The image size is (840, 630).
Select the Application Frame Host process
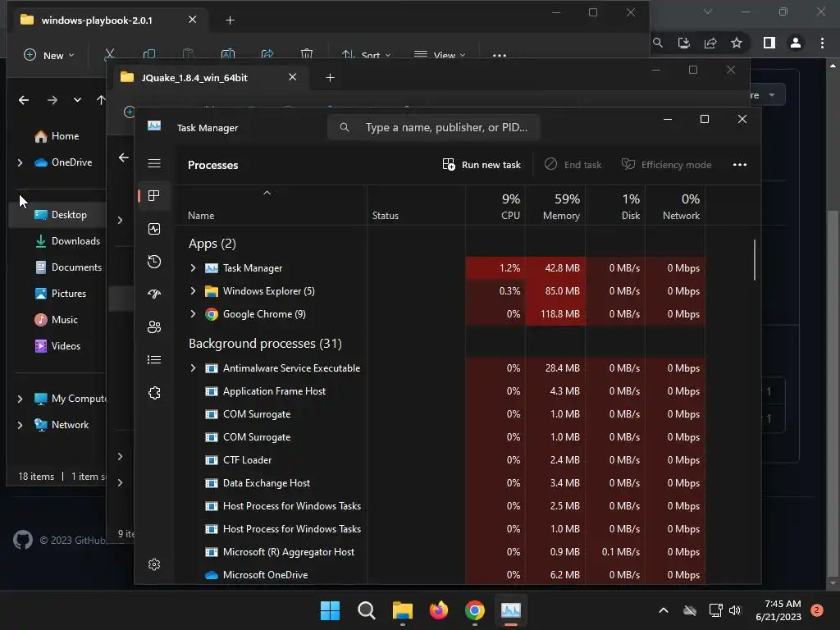(440, 391)
